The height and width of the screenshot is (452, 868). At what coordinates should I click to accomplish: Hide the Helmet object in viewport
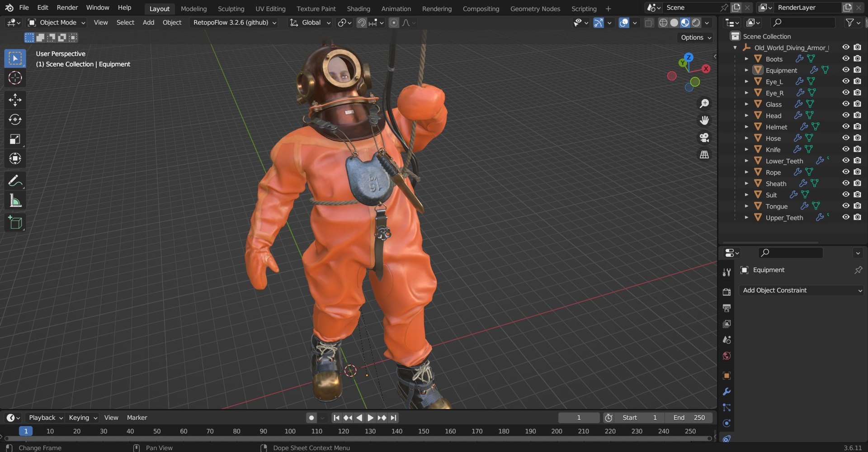[846, 127]
